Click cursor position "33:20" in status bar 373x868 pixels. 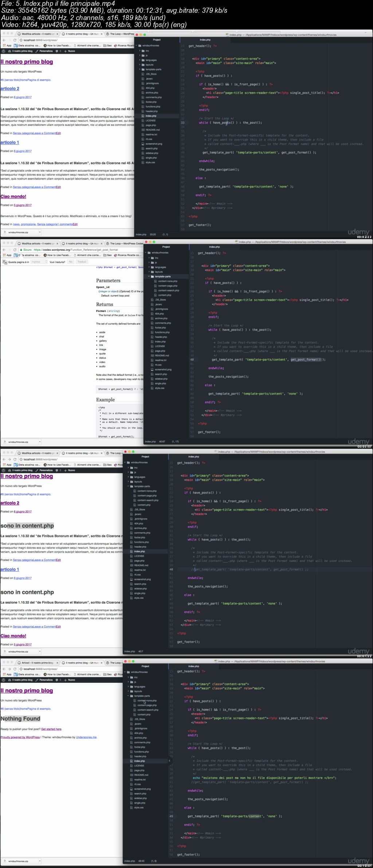coord(153,234)
